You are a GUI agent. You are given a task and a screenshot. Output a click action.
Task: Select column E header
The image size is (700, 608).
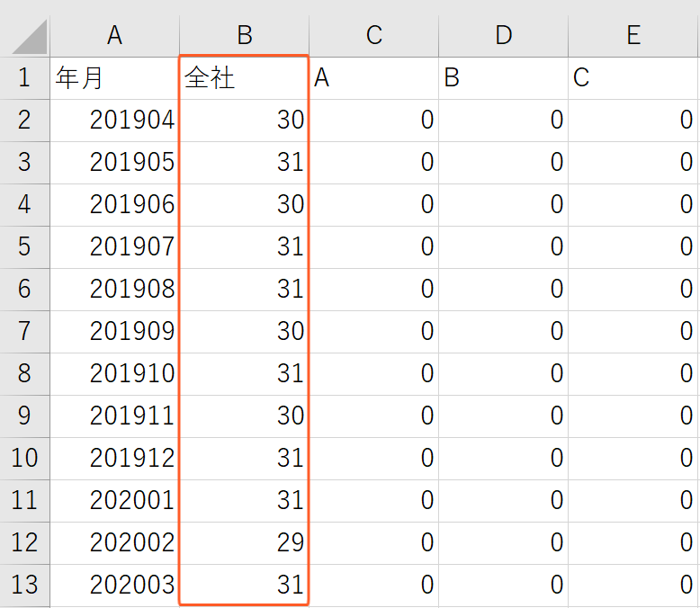(633, 36)
